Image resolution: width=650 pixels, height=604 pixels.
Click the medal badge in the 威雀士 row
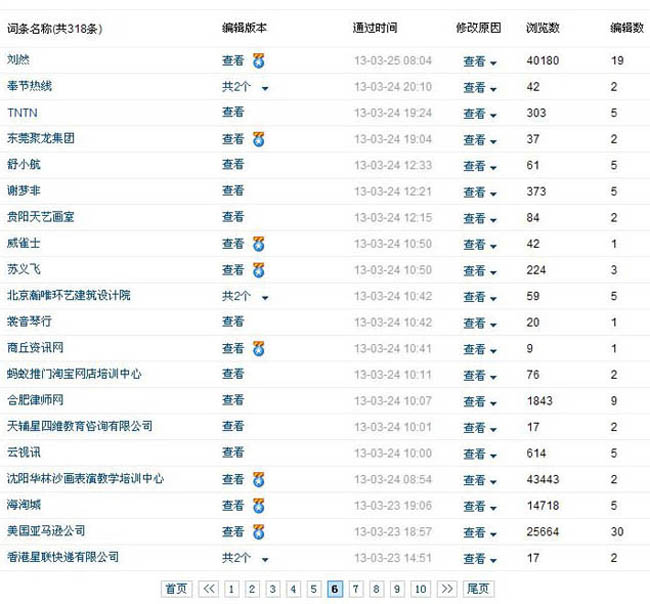(x=259, y=244)
